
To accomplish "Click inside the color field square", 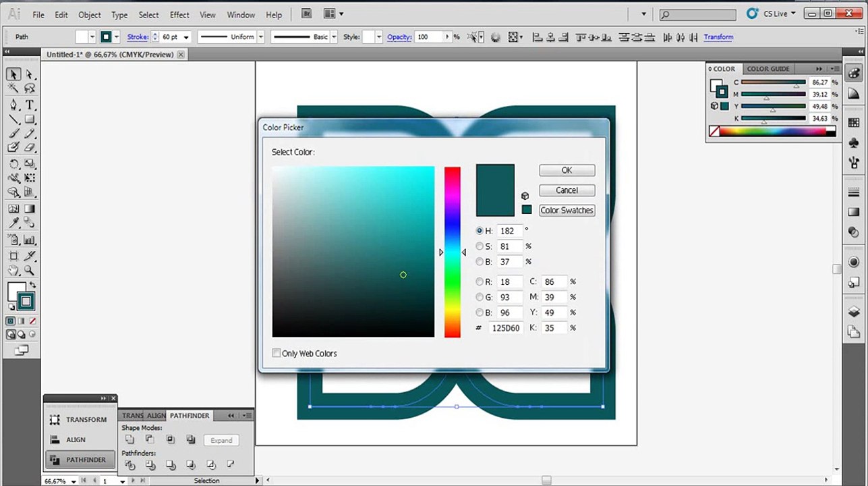I will 353,252.
